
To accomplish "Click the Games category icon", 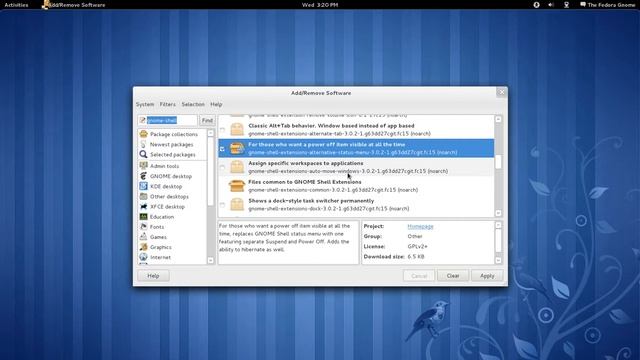I will tap(143, 237).
